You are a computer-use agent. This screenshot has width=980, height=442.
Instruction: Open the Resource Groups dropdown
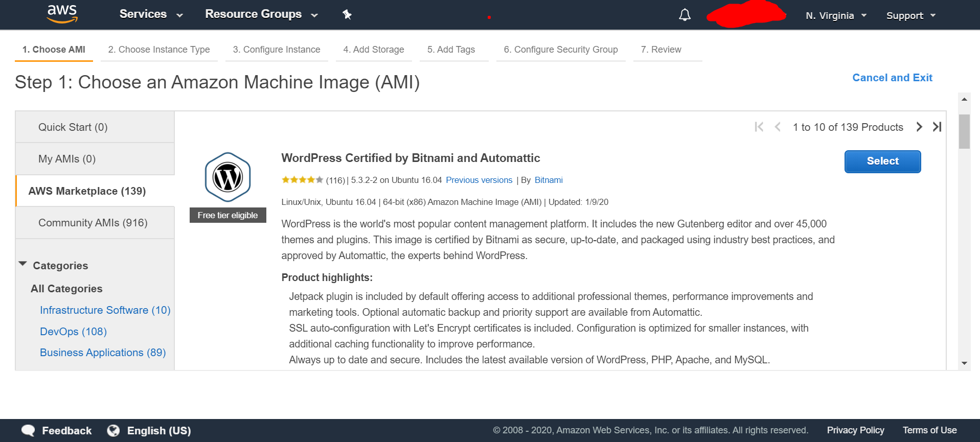261,14
